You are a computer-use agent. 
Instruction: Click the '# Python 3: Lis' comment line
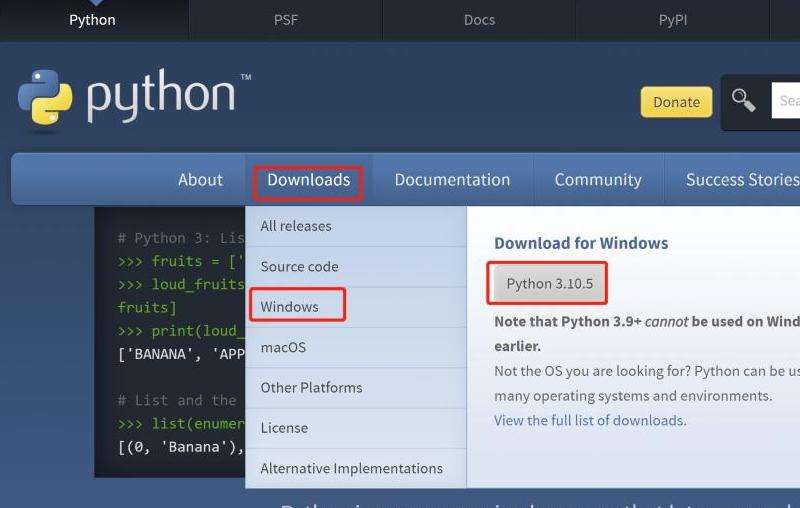pyautogui.click(x=181, y=238)
